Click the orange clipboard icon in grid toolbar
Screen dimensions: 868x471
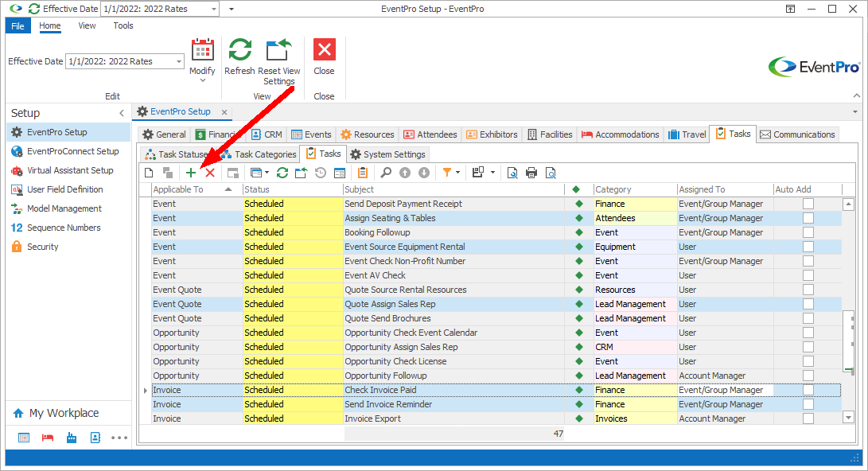point(363,173)
